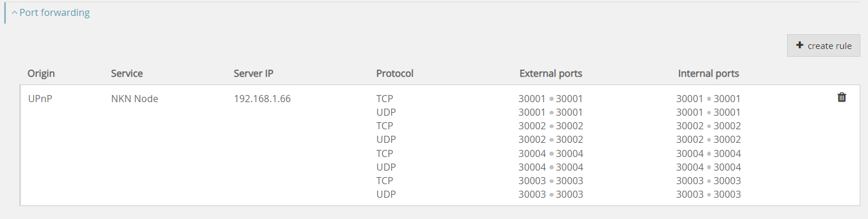Click internal ports range for TCP 30004
Image resolution: width=868 pixels, height=219 pixels.
pyautogui.click(x=708, y=153)
